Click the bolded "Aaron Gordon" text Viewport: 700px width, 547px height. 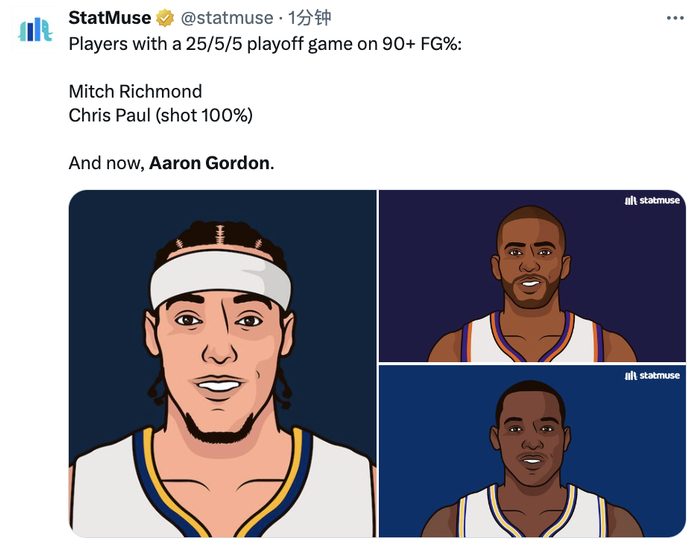209,163
